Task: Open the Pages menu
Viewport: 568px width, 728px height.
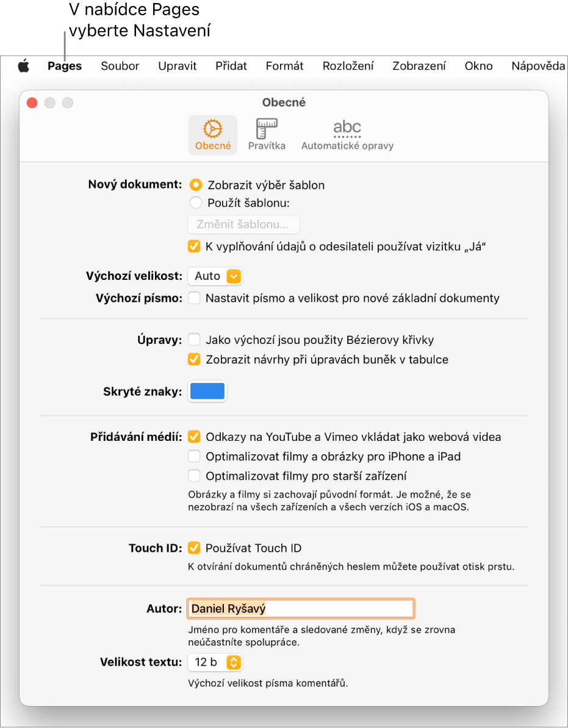Action: click(65, 66)
